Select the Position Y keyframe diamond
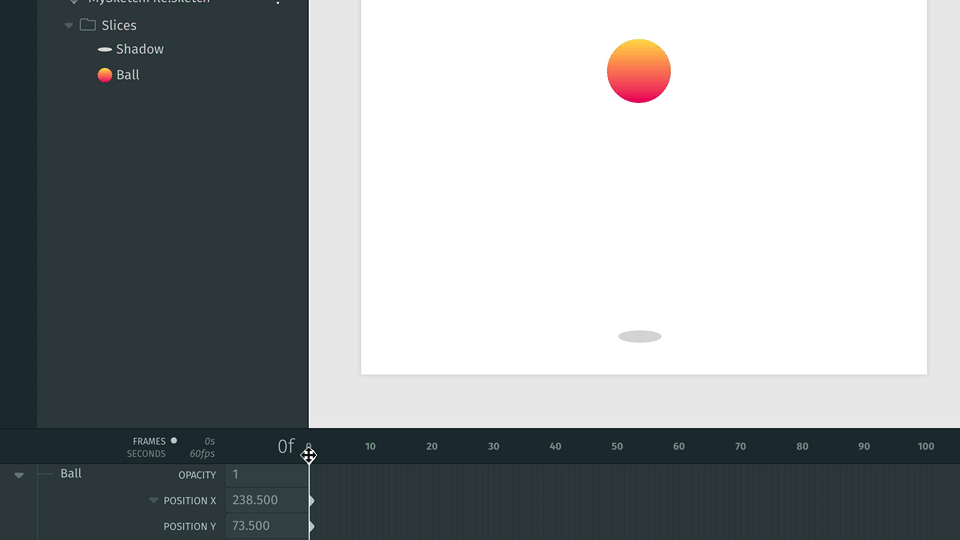 click(312, 527)
